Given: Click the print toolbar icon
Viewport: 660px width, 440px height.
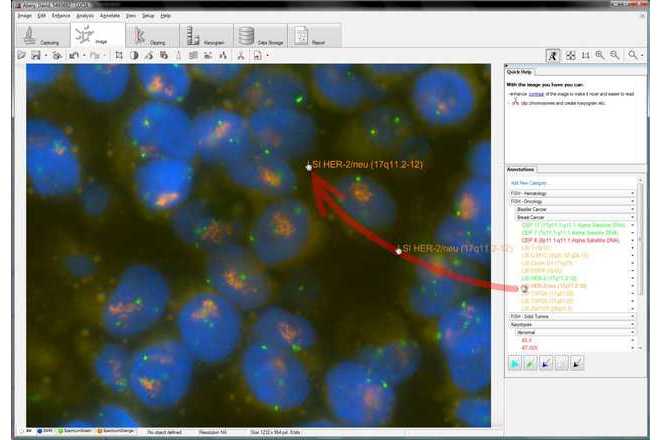Looking at the screenshot, I should coord(57,55).
